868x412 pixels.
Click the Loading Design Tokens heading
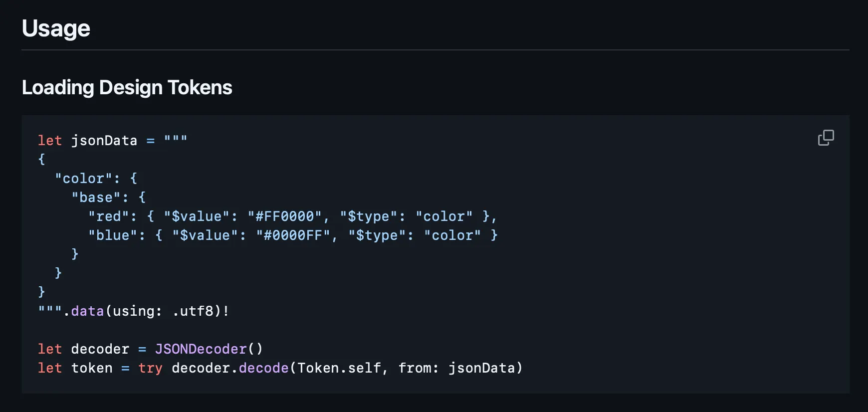[127, 87]
